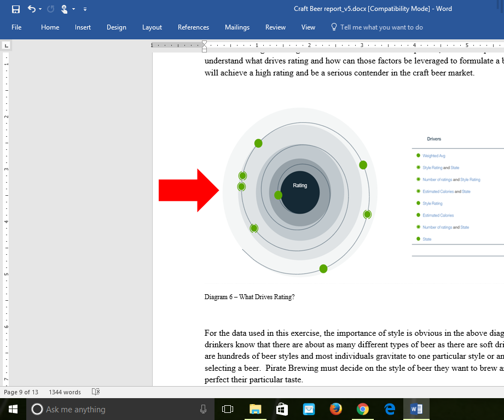Open the File menu

[16, 27]
